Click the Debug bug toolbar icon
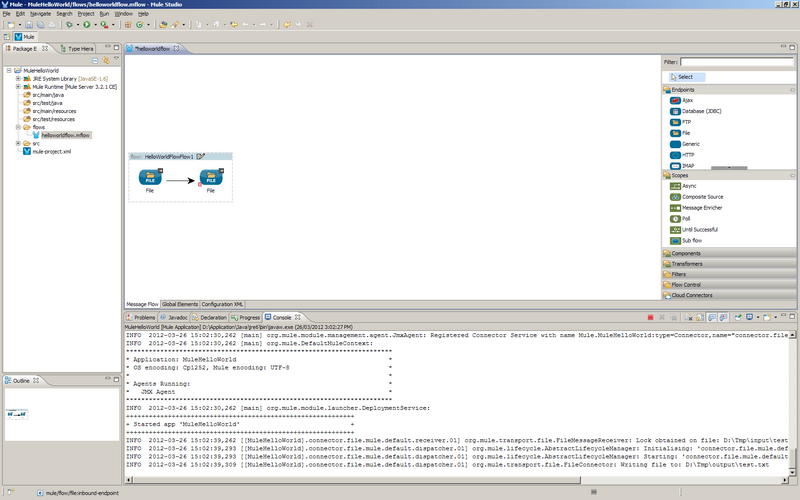 tap(69, 24)
